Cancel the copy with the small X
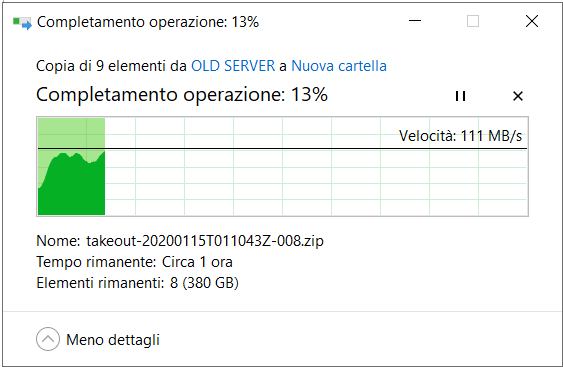This screenshot has height=367, width=563. [518, 96]
